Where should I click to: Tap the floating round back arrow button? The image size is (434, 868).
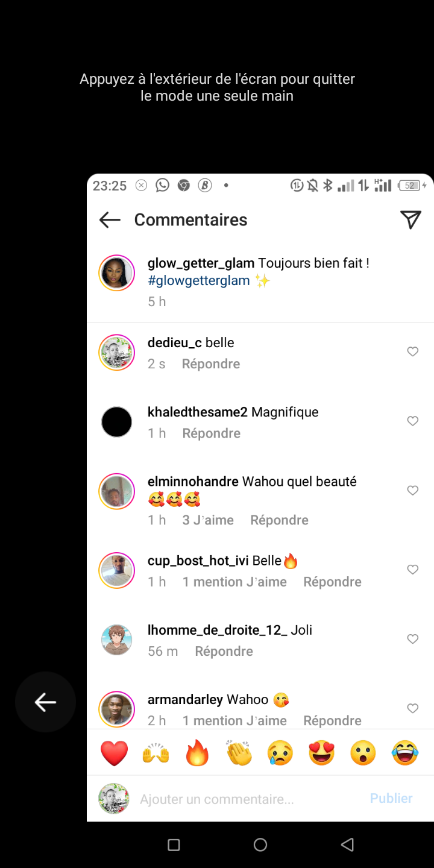45,702
